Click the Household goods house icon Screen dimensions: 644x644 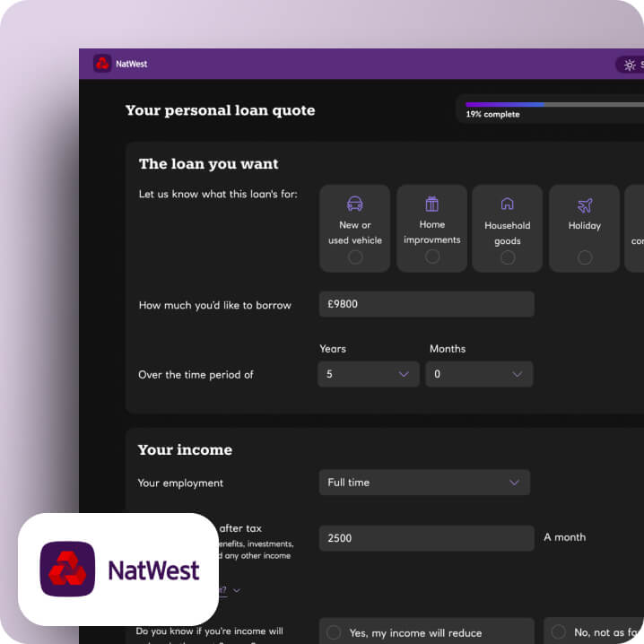tap(508, 204)
